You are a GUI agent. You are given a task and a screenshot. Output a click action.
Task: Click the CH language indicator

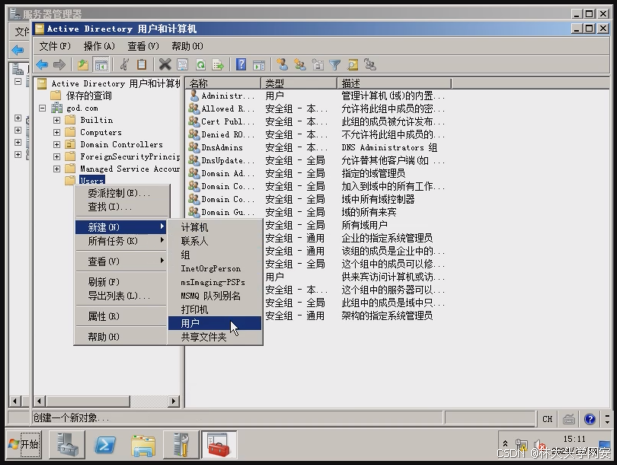point(547,419)
